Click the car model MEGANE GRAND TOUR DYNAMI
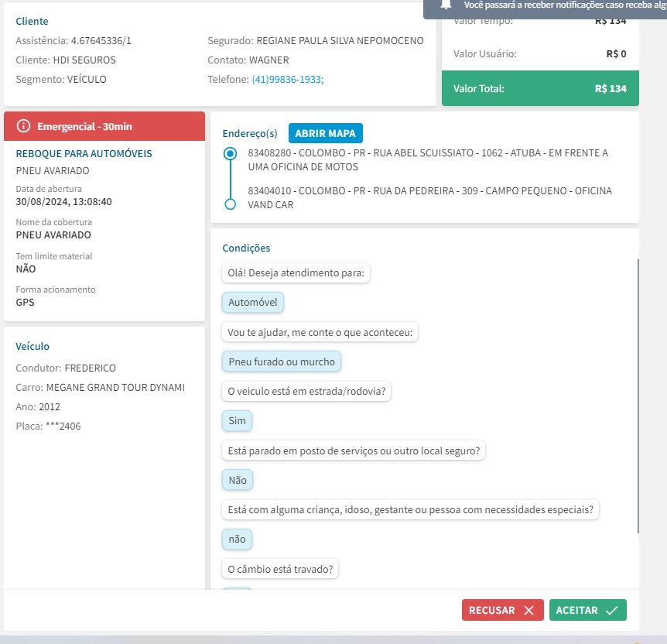The image size is (667, 644). (x=115, y=387)
